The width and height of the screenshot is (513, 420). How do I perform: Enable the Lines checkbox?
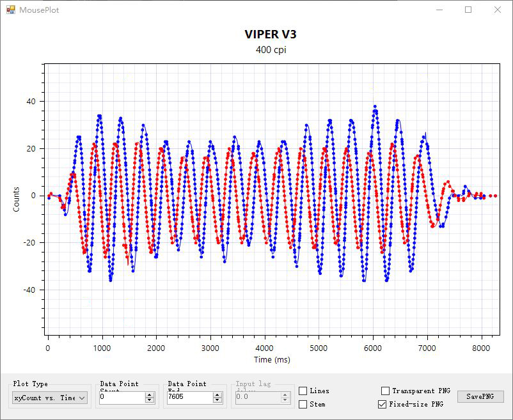303,391
